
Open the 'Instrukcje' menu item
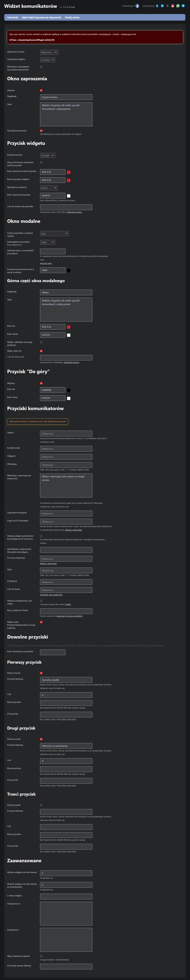pyautogui.click(x=13, y=18)
